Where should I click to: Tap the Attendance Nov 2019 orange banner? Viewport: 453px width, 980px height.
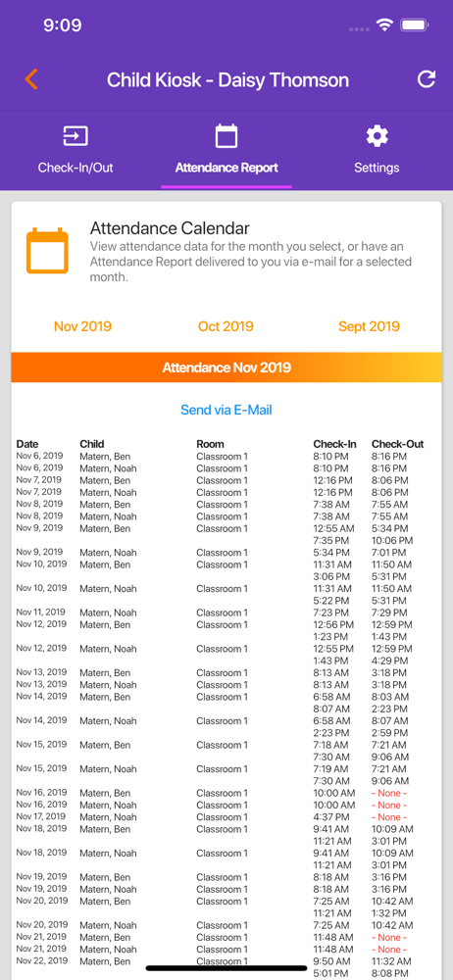point(226,367)
